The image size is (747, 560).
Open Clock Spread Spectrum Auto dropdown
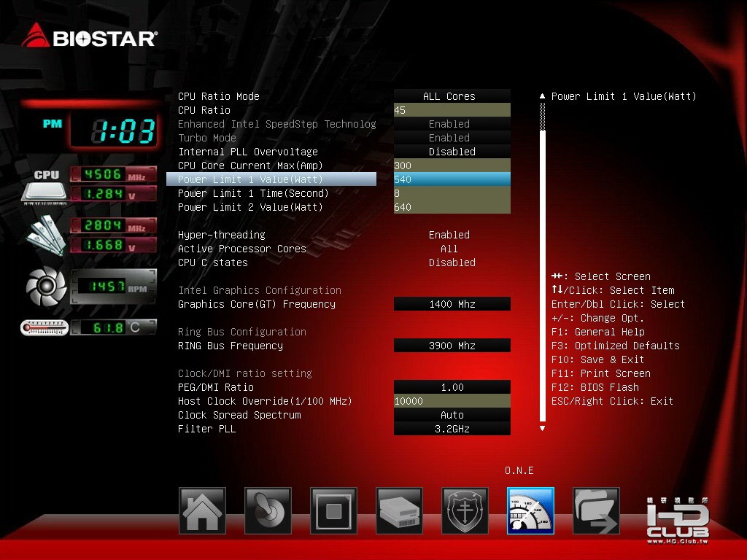(x=452, y=415)
